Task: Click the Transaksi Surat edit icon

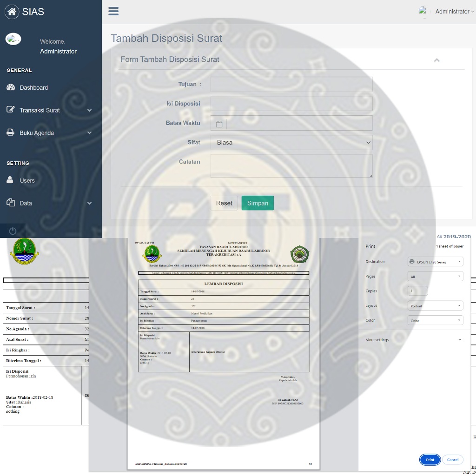Action: 11,110
